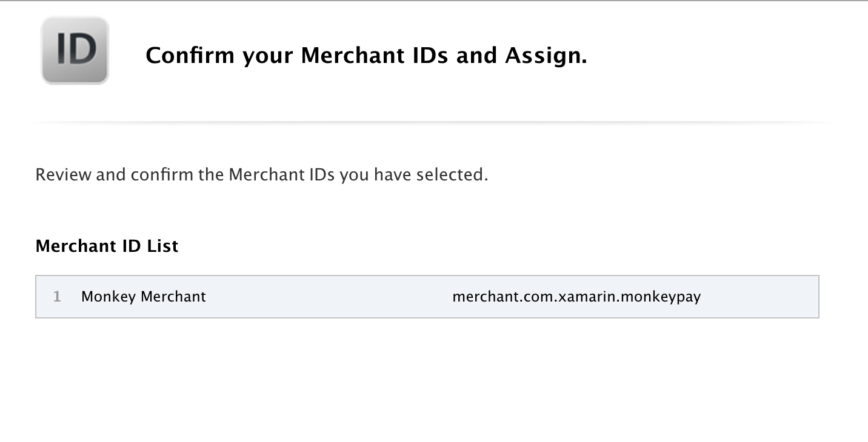The width and height of the screenshot is (868, 442).
Task: Click the 'Review and confirm' instruction sentence
Action: pos(262,175)
